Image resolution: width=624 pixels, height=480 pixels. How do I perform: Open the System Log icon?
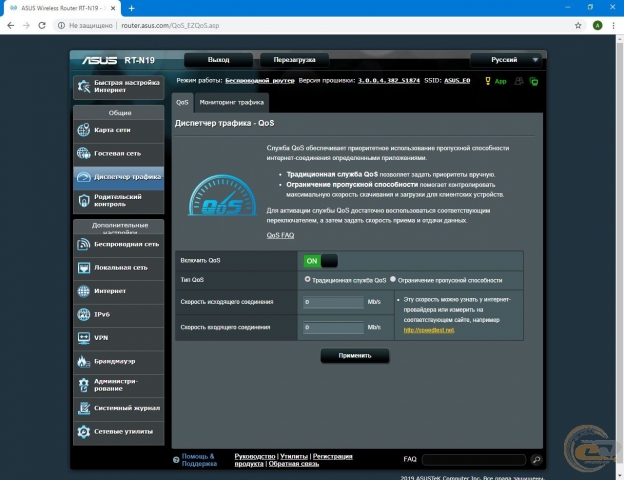[x=84, y=408]
